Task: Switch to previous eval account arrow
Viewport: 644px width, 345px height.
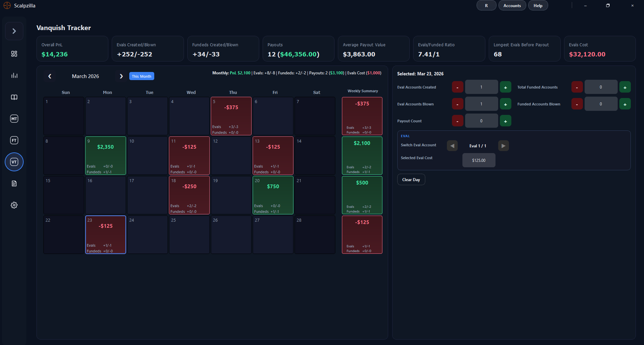Action: [452, 146]
